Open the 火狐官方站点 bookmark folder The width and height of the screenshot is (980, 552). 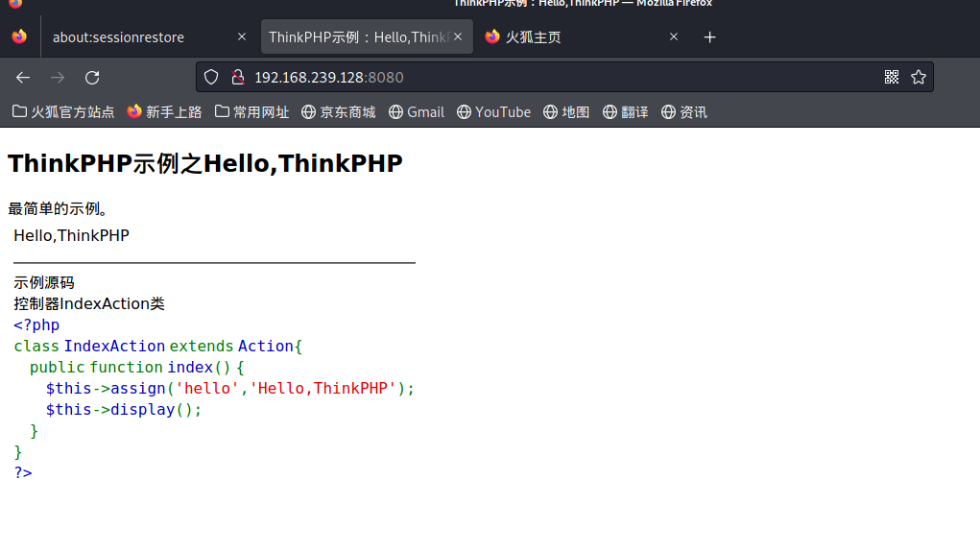pyautogui.click(x=63, y=112)
